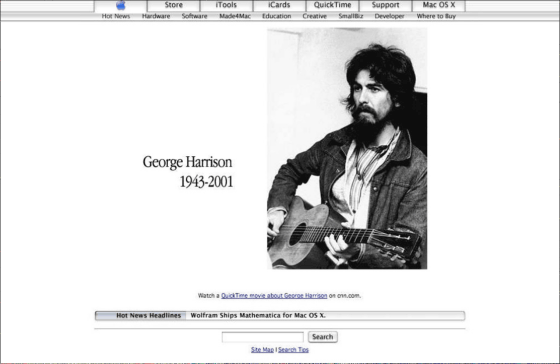Viewport: 560px width, 364px height.
Task: Go to the Software section
Action: pyautogui.click(x=194, y=16)
